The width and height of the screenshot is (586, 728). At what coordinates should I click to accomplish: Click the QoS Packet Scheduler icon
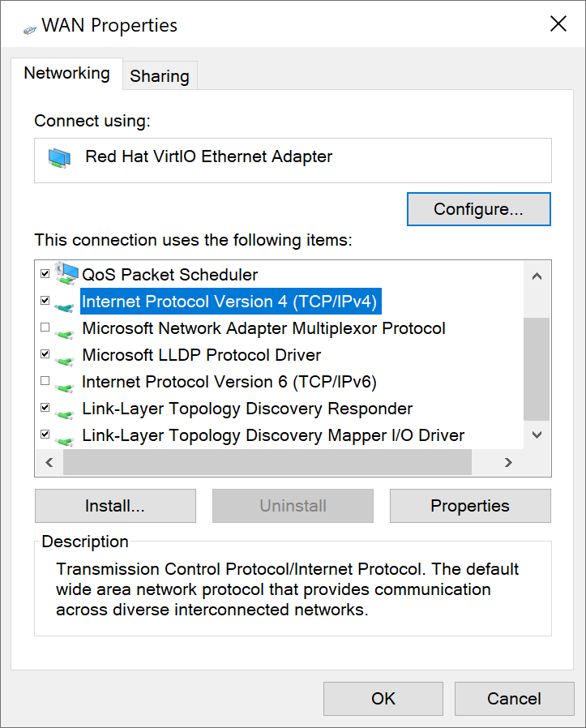66,273
